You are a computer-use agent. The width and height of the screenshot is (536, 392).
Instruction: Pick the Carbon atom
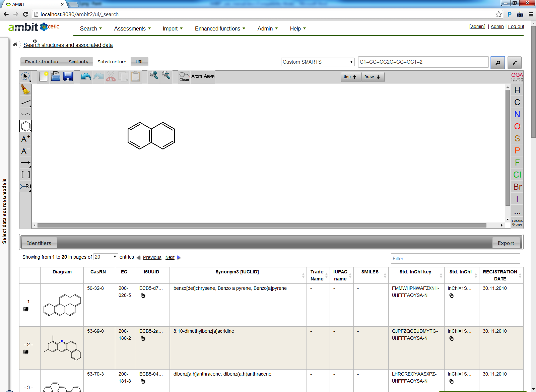(517, 103)
